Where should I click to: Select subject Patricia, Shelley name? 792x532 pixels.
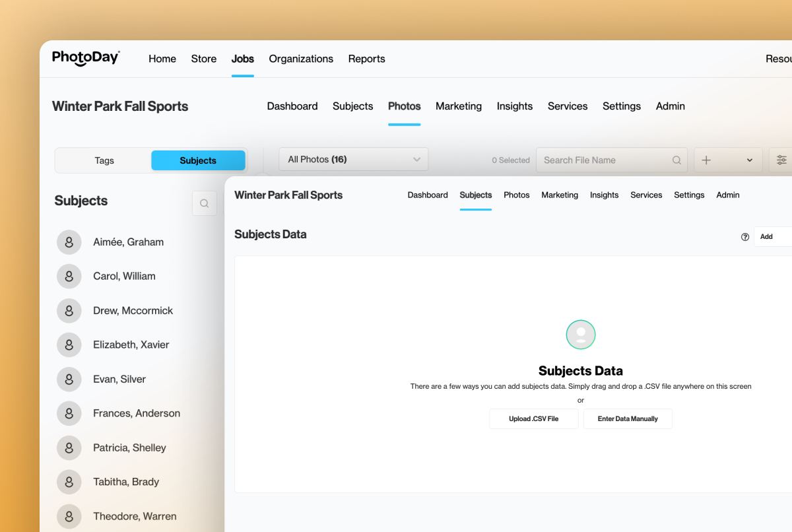coord(130,448)
